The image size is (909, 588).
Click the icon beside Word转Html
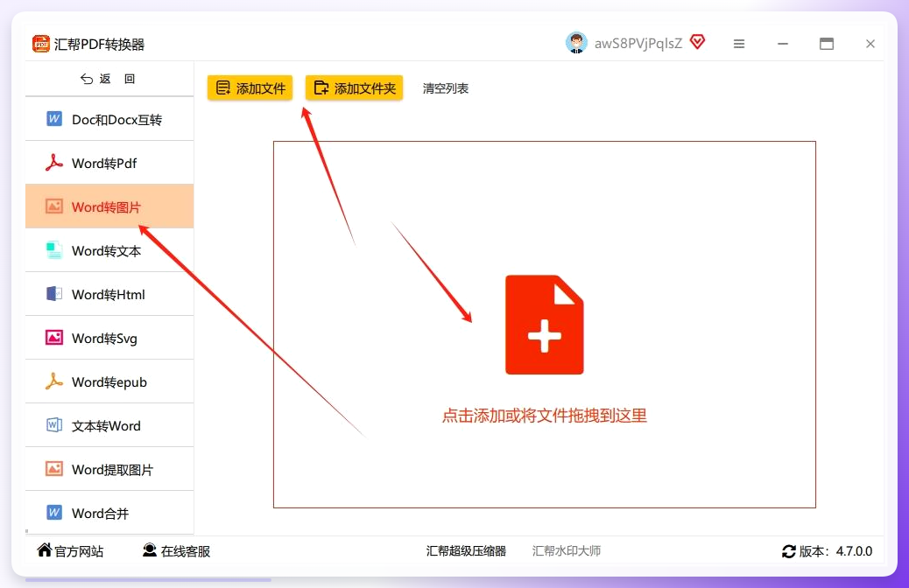54,294
